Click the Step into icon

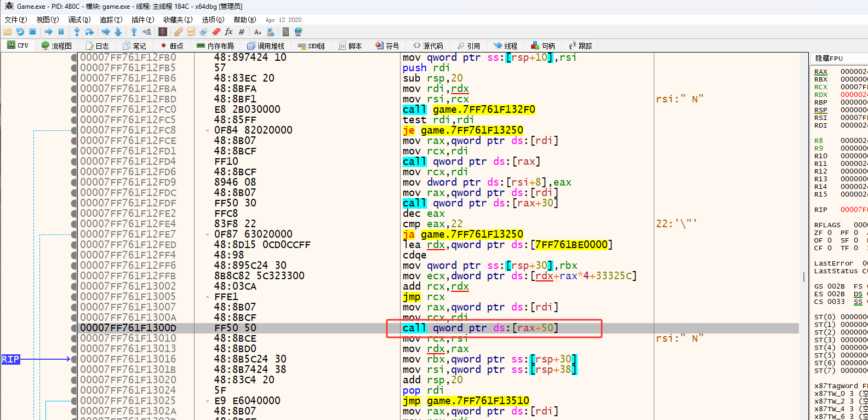click(77, 32)
